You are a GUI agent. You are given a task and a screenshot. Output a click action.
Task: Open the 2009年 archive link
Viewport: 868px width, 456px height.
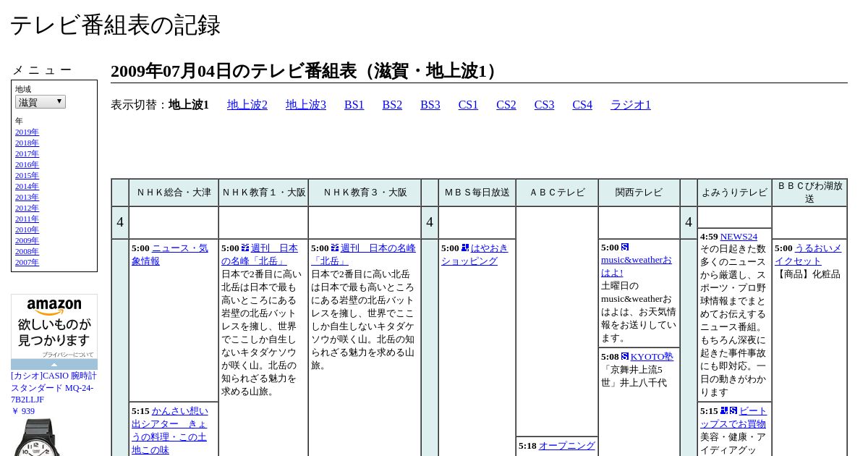(27, 240)
